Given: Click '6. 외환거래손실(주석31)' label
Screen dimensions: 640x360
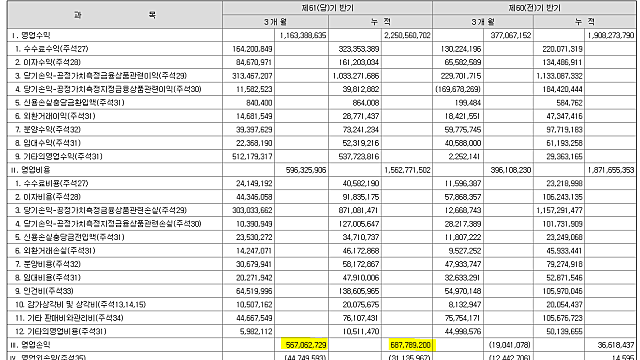Looking at the screenshot, I should pyautogui.click(x=55, y=251).
